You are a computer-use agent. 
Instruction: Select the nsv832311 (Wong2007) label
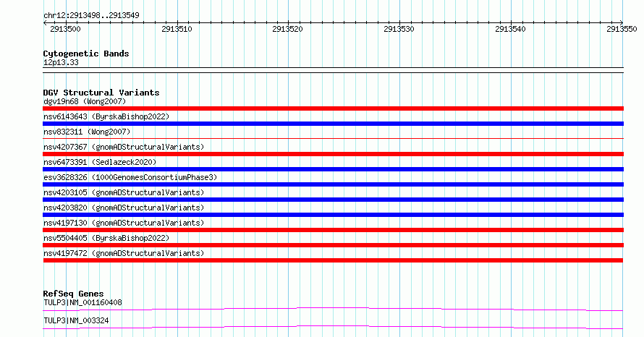point(87,132)
